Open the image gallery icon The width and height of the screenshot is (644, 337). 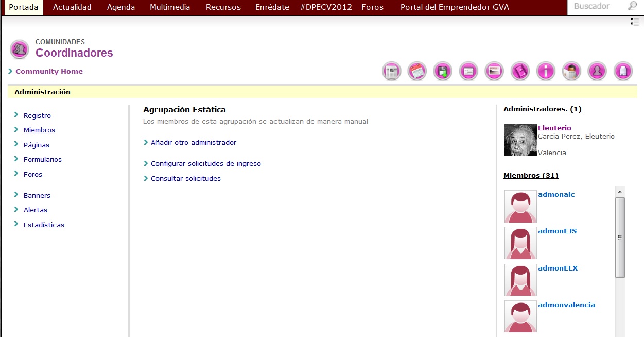[494, 71]
